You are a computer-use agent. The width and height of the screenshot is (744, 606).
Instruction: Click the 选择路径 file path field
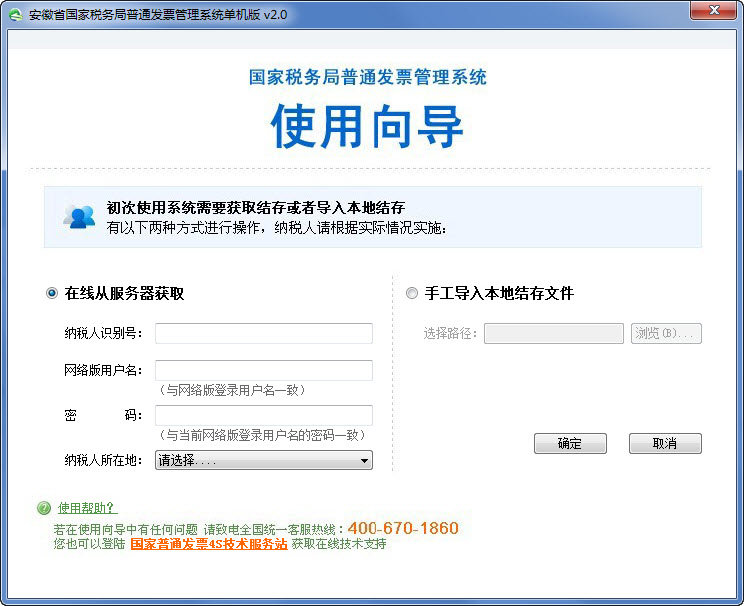[x=554, y=333]
